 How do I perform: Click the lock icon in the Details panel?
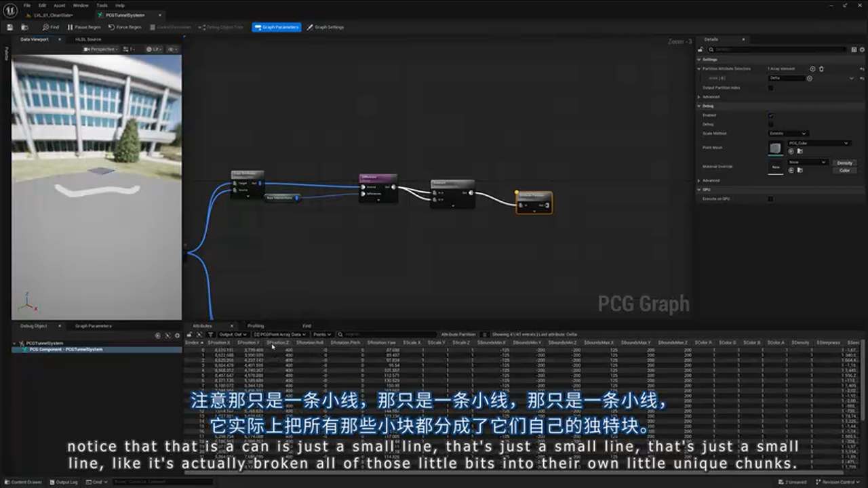point(701,49)
